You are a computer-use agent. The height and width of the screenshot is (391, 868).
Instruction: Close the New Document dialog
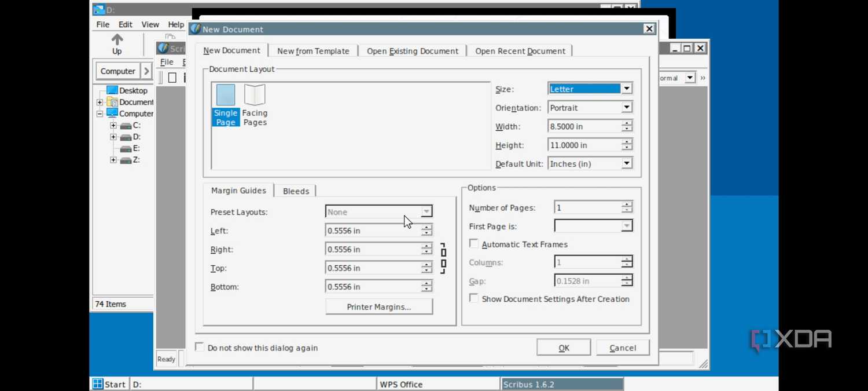[649, 29]
